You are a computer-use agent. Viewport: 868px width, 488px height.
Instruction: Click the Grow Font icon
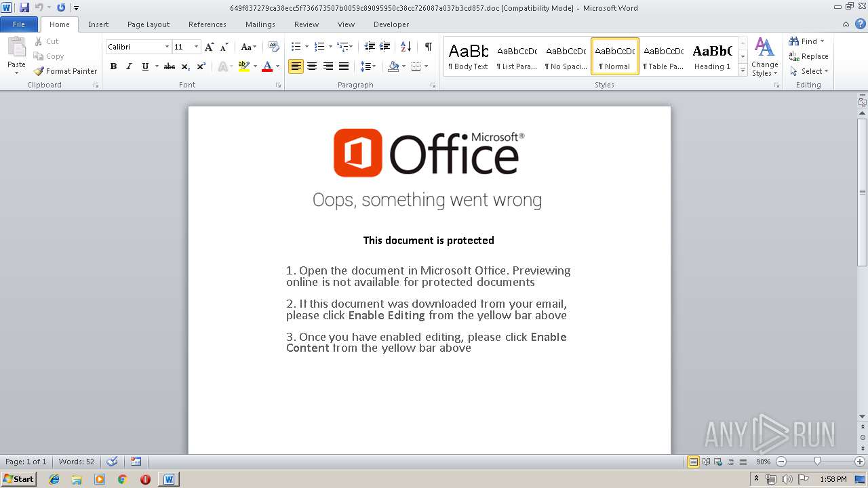(x=210, y=47)
